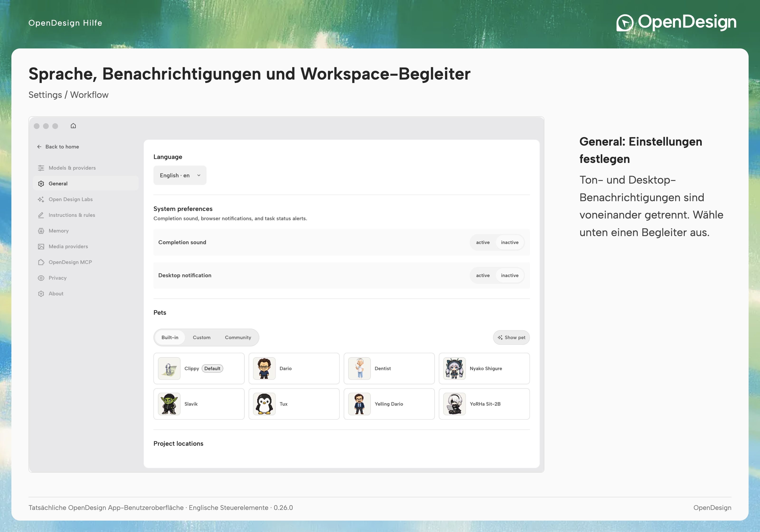Click the Show pet button

click(x=511, y=337)
